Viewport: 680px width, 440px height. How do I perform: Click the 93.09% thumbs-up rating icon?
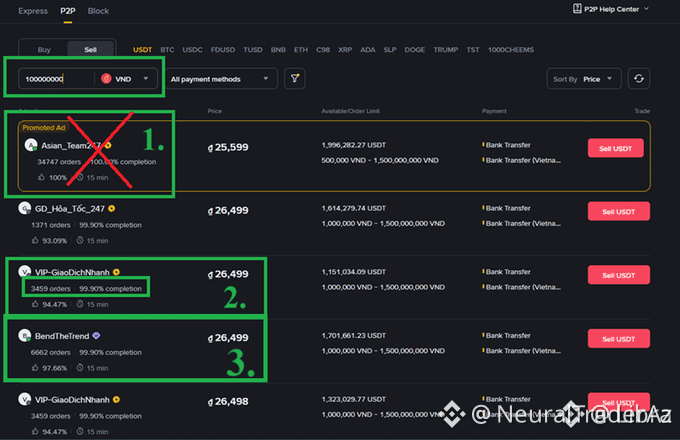tap(35, 240)
